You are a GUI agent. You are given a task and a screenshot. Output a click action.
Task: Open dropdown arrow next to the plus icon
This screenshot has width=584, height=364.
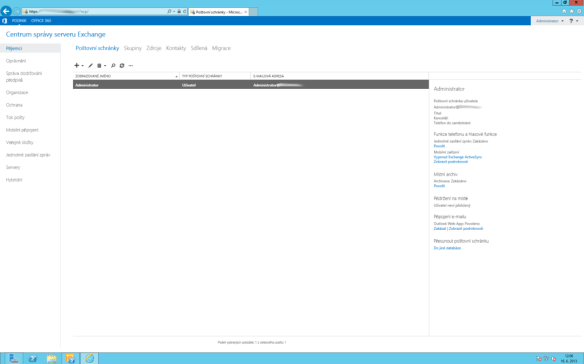[x=82, y=66]
